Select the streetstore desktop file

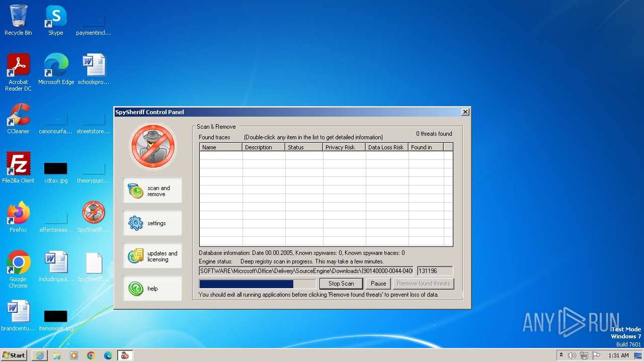94,124
